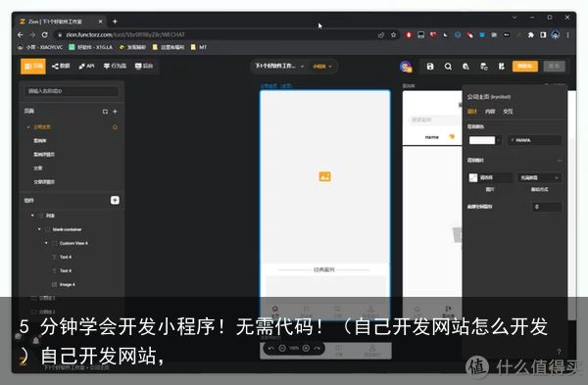Open the image fit mode dropdown
Screen dimensions: 588x385
539,177
